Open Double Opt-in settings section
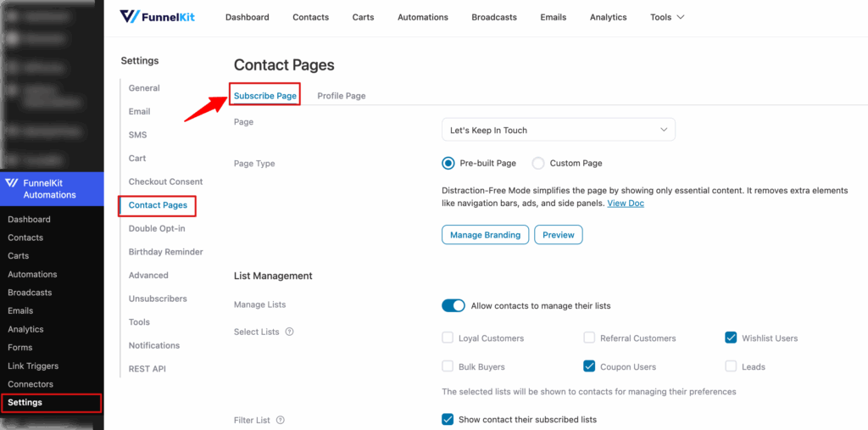The image size is (868, 430). [x=157, y=228]
